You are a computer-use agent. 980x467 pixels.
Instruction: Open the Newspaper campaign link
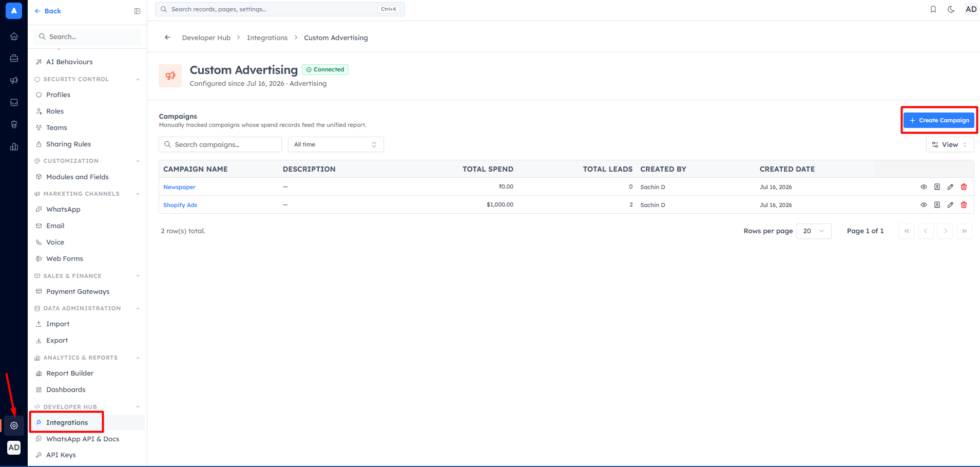click(x=179, y=187)
